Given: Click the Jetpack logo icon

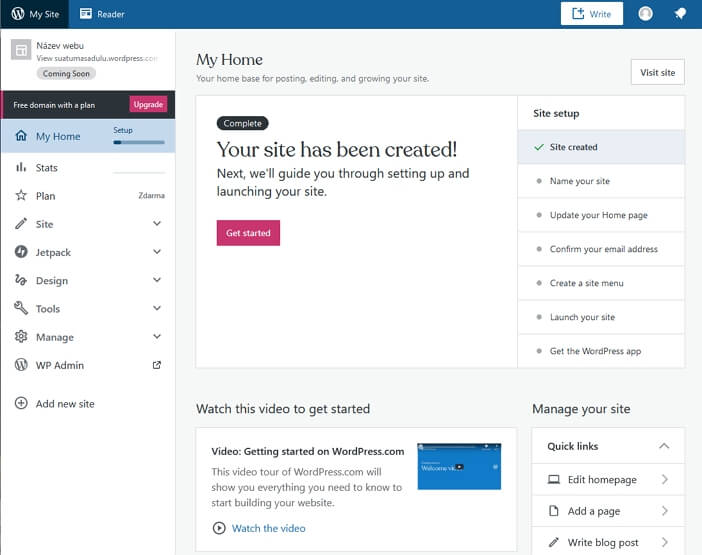Looking at the screenshot, I should click(x=21, y=252).
